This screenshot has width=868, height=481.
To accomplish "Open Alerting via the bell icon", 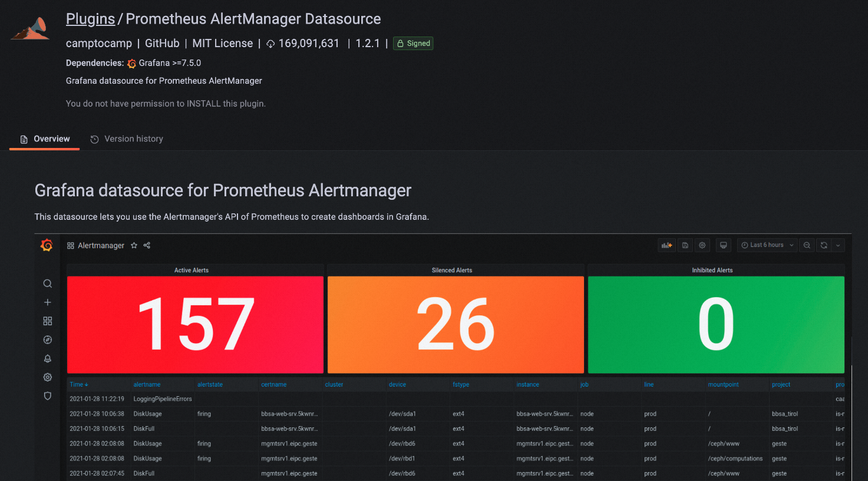I will pos(47,358).
